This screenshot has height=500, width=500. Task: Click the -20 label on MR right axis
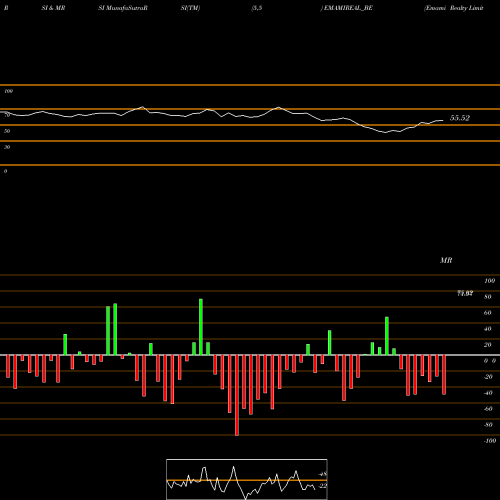click(488, 377)
